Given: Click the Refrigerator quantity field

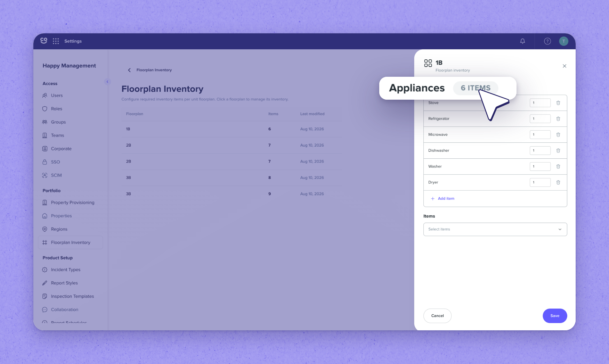Looking at the screenshot, I should pyautogui.click(x=540, y=119).
